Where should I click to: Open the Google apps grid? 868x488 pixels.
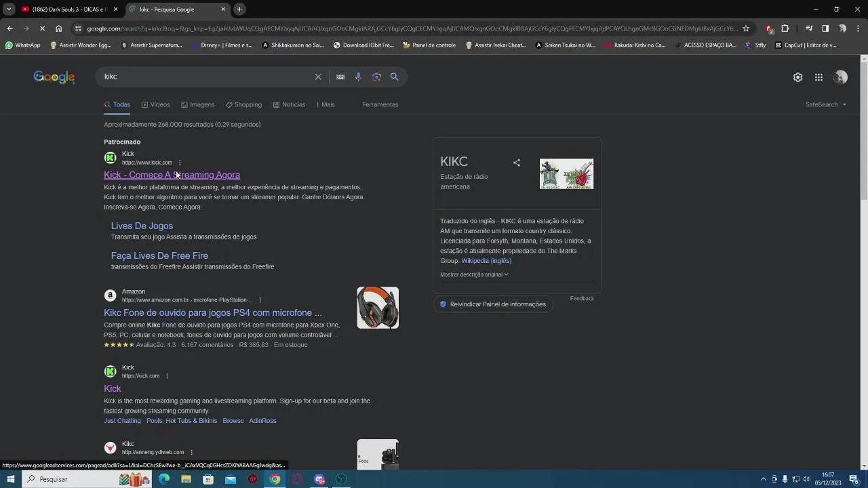[x=818, y=77]
